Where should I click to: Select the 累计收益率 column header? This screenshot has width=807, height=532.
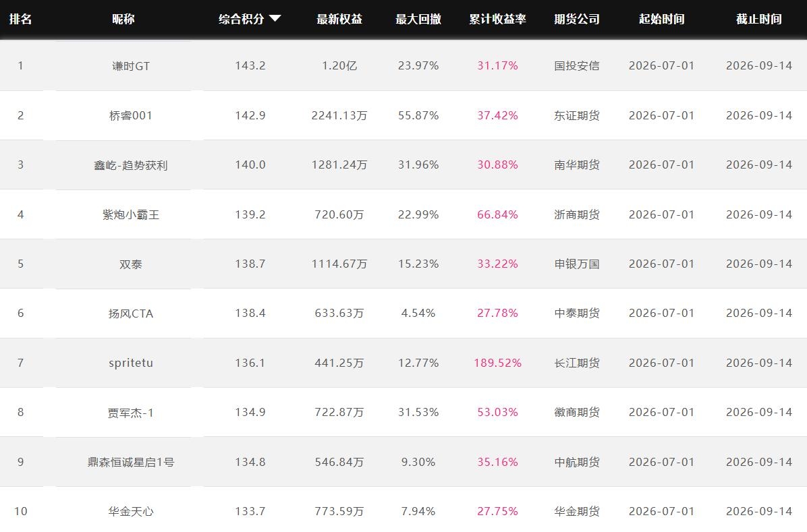498,19
